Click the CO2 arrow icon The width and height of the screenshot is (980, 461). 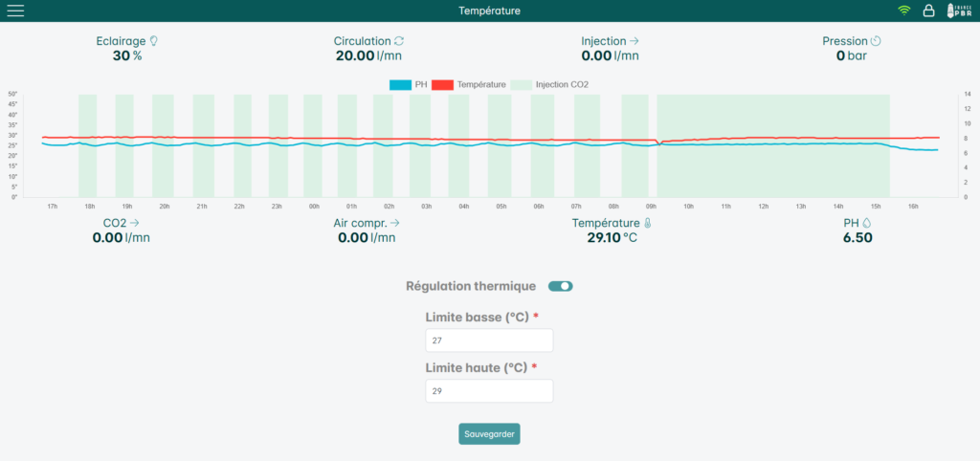pos(134,223)
